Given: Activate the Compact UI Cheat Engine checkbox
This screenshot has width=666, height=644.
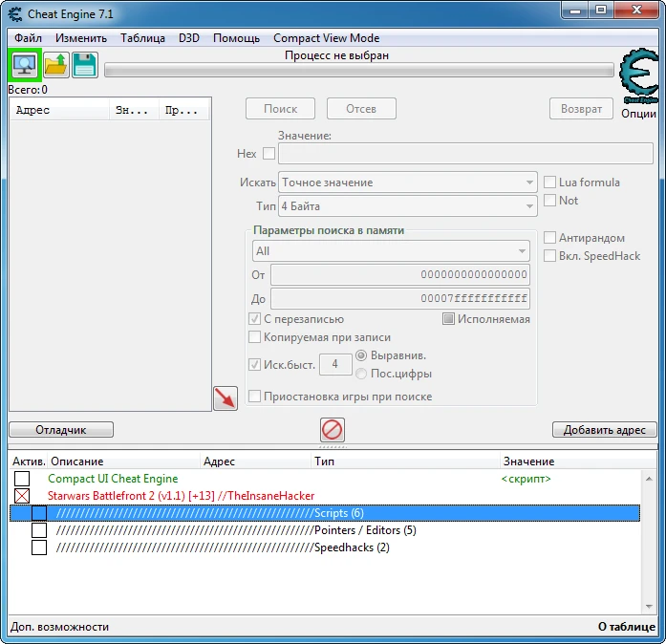Looking at the screenshot, I should pyautogui.click(x=22, y=479).
